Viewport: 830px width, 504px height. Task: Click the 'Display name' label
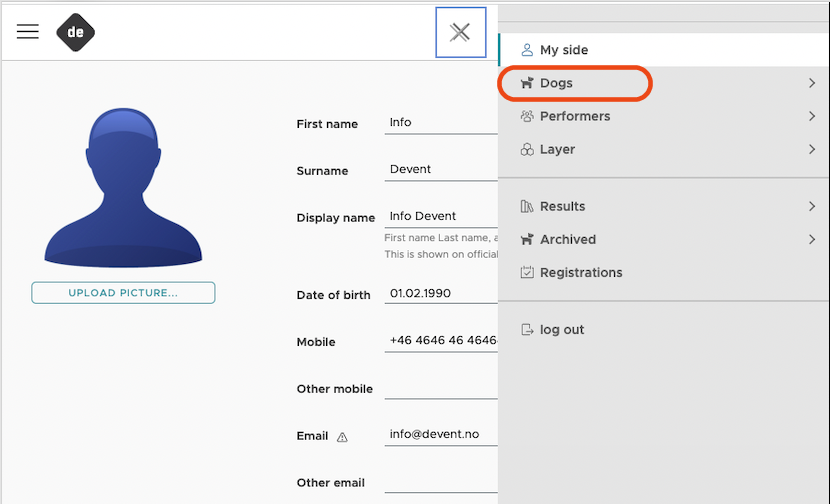[336, 218]
